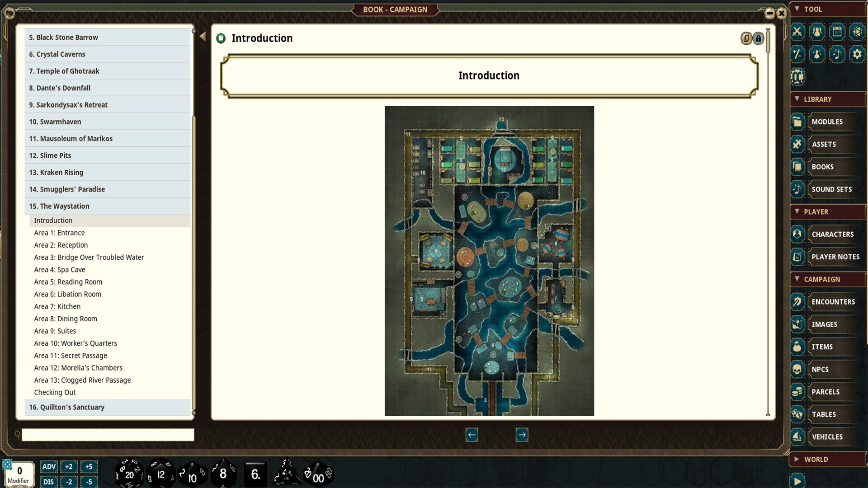Image resolution: width=868 pixels, height=488 pixels.
Task: Click the music notes sound tool
Action: [837, 55]
